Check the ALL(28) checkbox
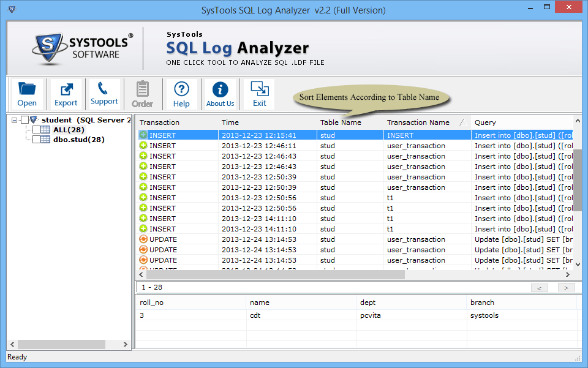 coord(36,130)
